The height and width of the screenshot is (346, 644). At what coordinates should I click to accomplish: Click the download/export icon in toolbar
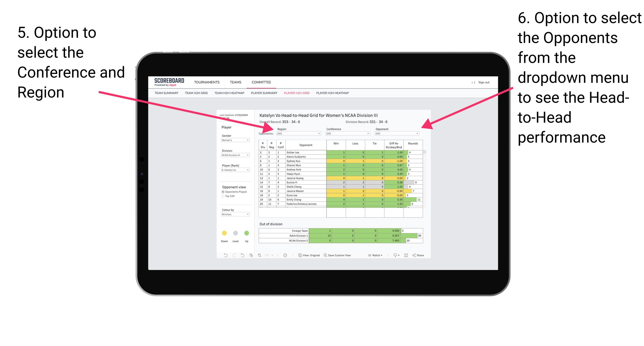[x=393, y=256]
